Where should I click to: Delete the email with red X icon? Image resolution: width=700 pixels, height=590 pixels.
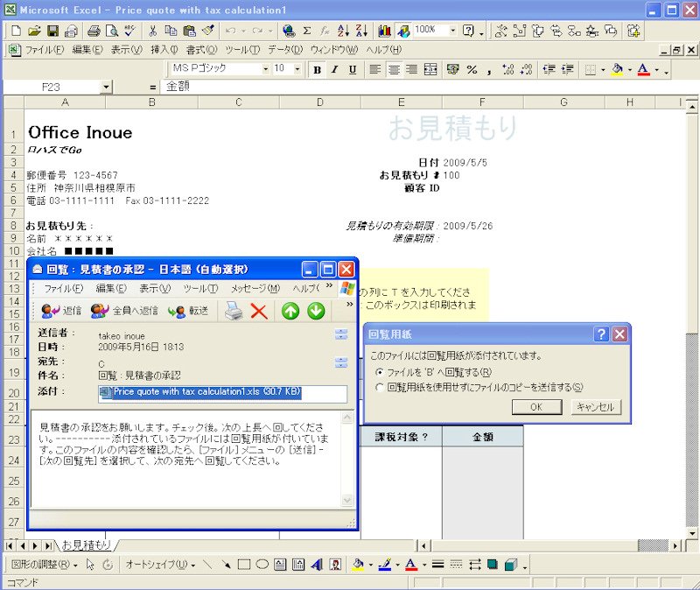click(x=259, y=311)
